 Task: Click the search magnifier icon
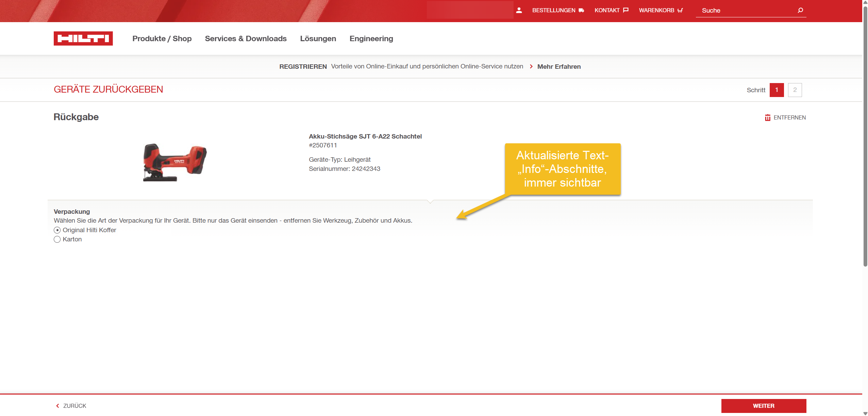pos(800,10)
